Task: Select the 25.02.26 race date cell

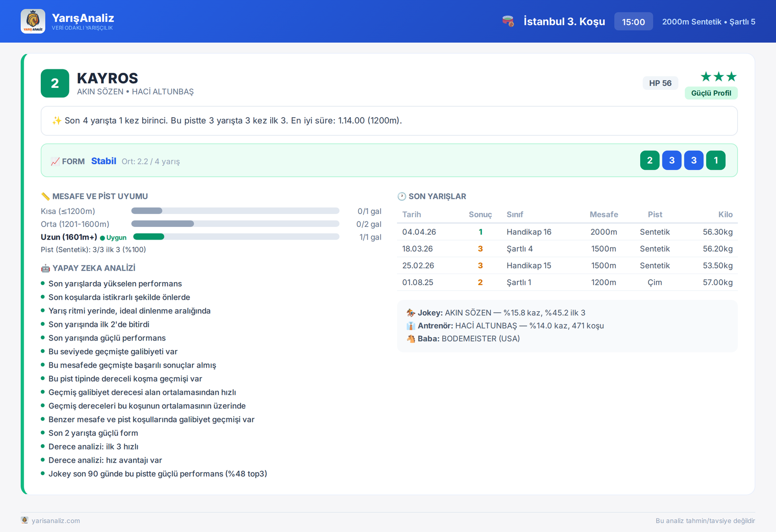Action: pyautogui.click(x=418, y=266)
